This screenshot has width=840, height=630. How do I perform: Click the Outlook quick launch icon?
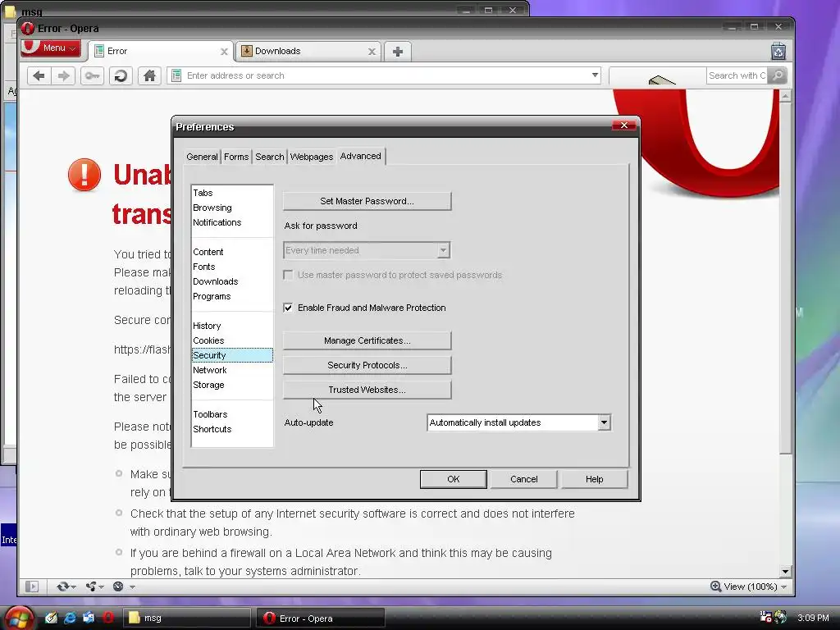click(89, 618)
